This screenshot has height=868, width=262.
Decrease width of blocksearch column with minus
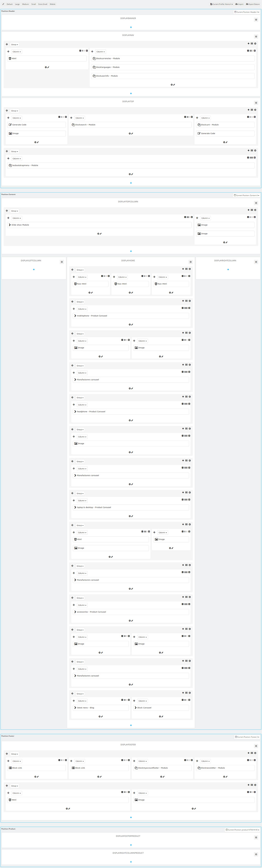(185, 117)
